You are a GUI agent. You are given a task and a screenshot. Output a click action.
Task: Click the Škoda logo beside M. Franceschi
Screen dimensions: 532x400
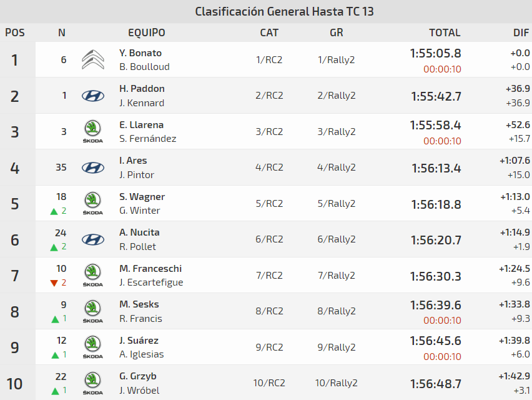click(92, 275)
